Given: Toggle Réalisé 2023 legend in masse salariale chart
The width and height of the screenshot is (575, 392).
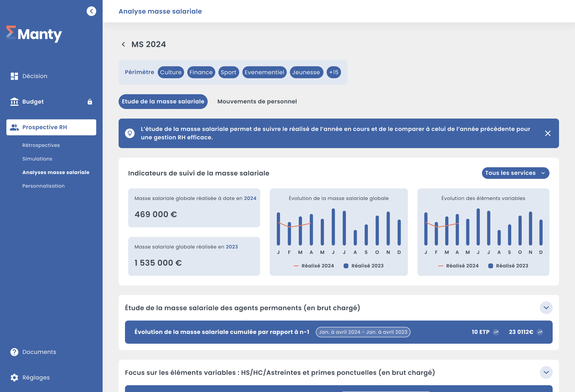Looking at the screenshot, I should tap(363, 266).
